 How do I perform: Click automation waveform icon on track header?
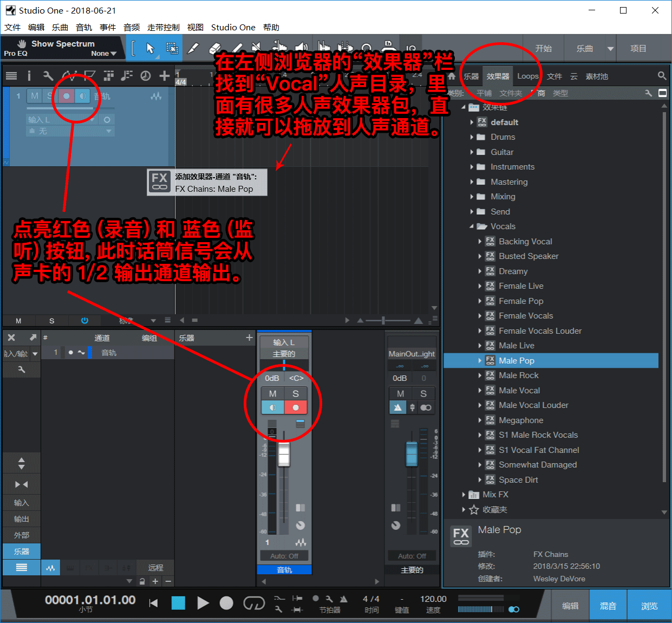(156, 96)
